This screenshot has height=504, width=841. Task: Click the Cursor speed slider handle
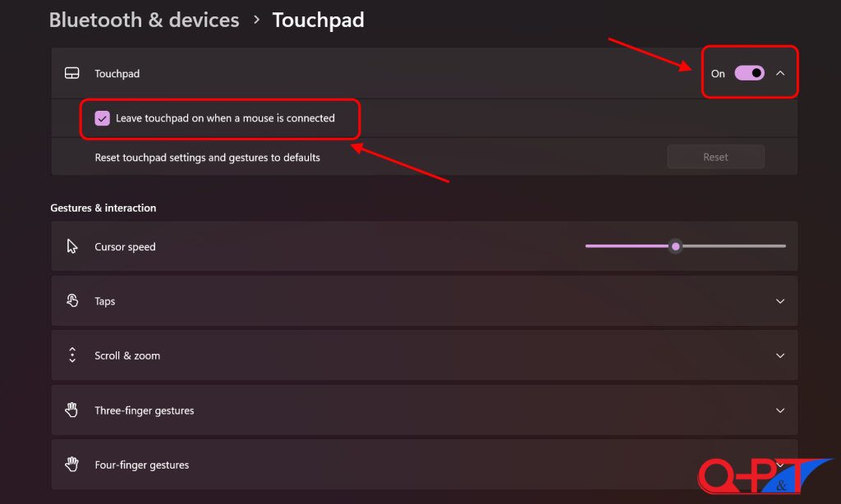pos(675,245)
